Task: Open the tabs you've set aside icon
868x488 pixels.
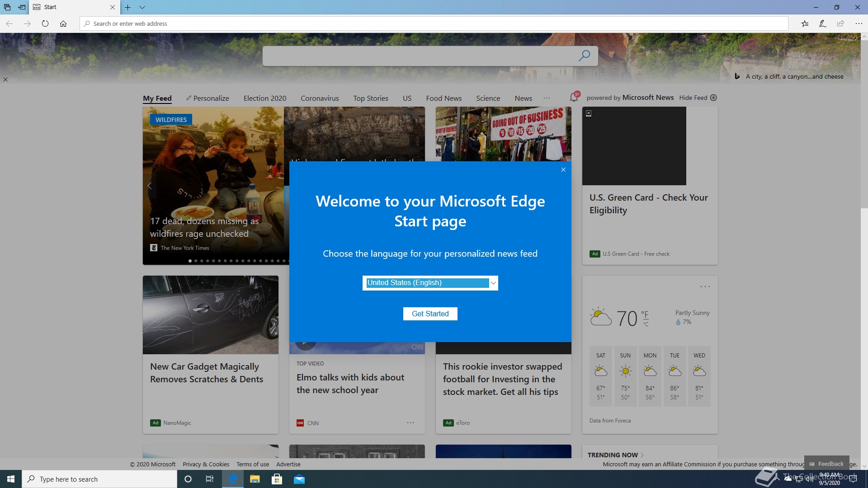Action: click(7, 7)
